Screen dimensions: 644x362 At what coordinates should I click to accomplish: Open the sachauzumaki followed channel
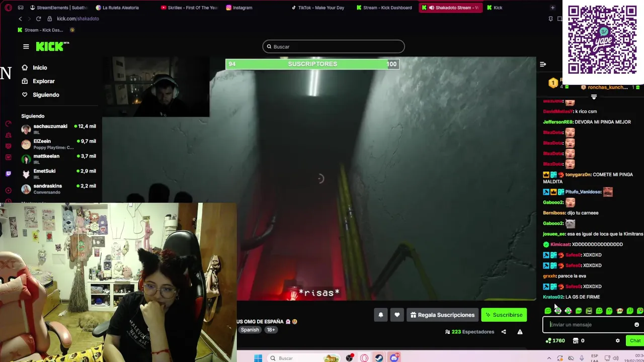[x=58, y=129]
